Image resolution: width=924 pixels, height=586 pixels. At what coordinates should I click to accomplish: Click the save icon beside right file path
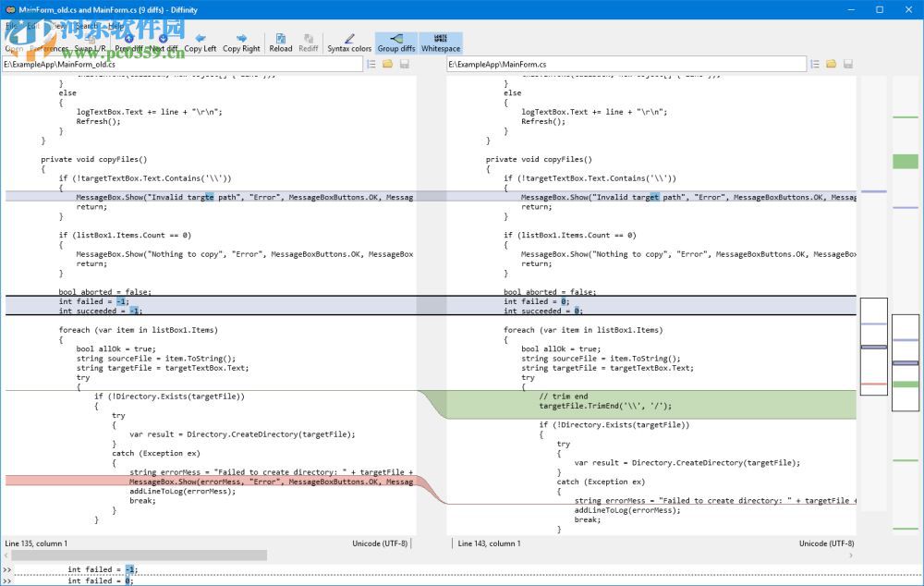click(x=847, y=64)
